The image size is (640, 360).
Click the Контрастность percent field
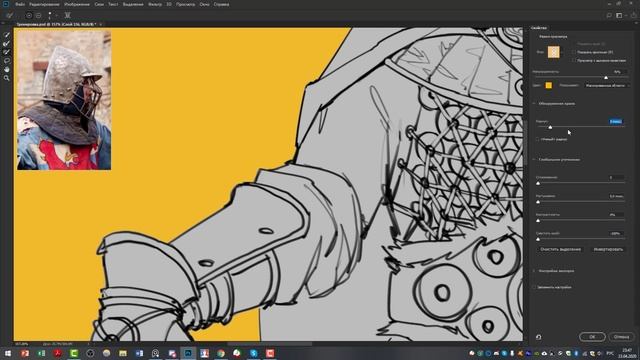click(616, 215)
